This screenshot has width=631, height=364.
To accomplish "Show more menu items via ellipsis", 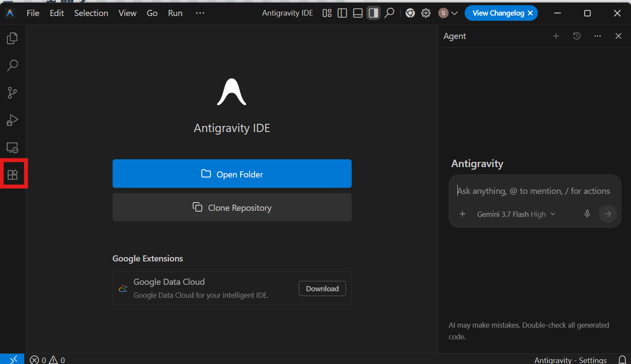I will click(200, 13).
